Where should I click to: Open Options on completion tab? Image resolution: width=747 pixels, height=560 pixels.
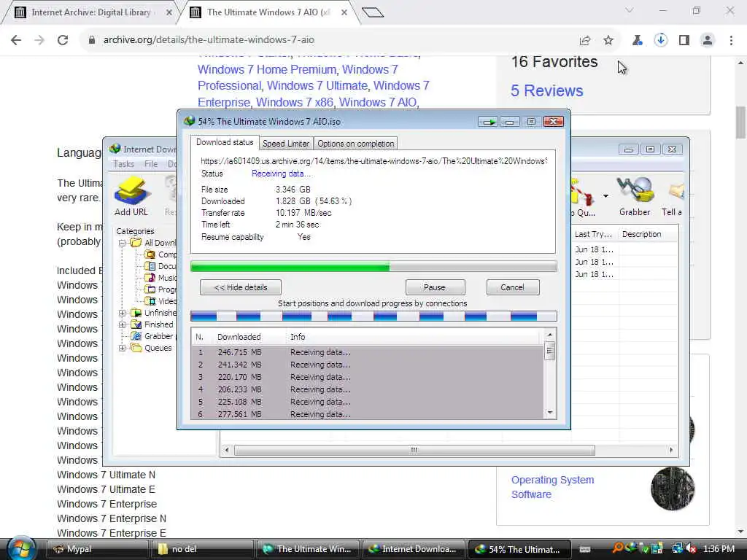pyautogui.click(x=356, y=144)
